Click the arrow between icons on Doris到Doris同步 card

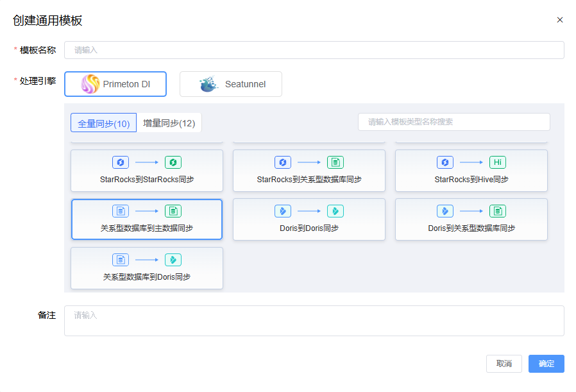coord(309,210)
